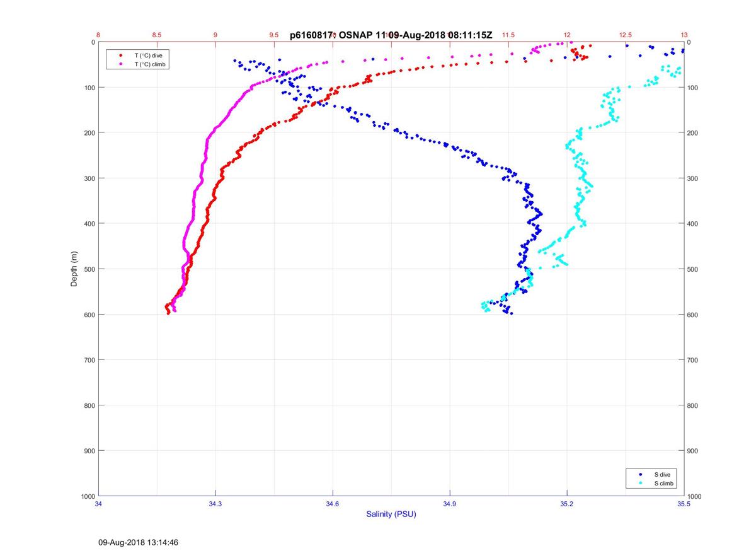Image resolution: width=756 pixels, height=558 pixels.
Task: Click red temperature tick label '8'
Action: [x=99, y=35]
